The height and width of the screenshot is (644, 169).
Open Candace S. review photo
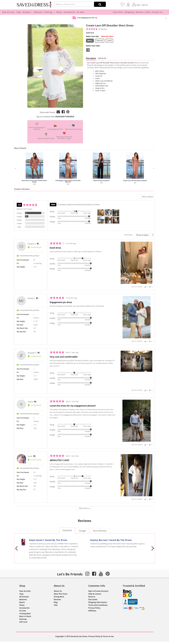coord(136,263)
